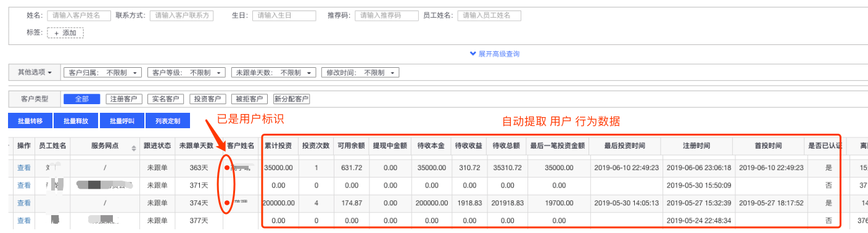Switch to 实名客户 customer type

click(166, 99)
